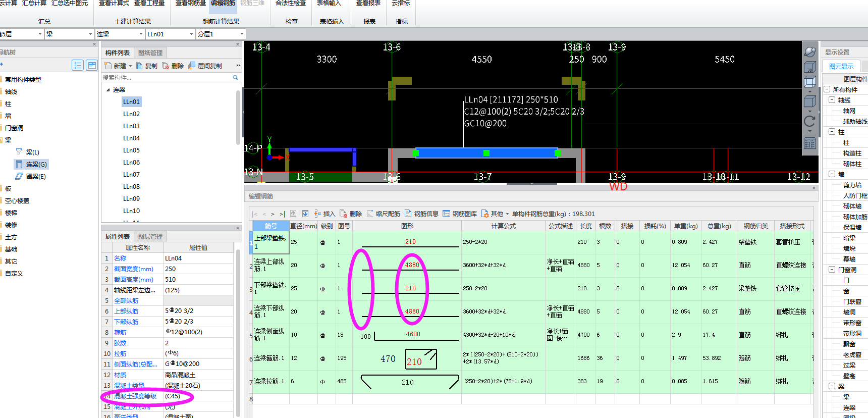Click 截面宽度(mm) property name
This screenshot has width=868, height=418.
point(134,269)
